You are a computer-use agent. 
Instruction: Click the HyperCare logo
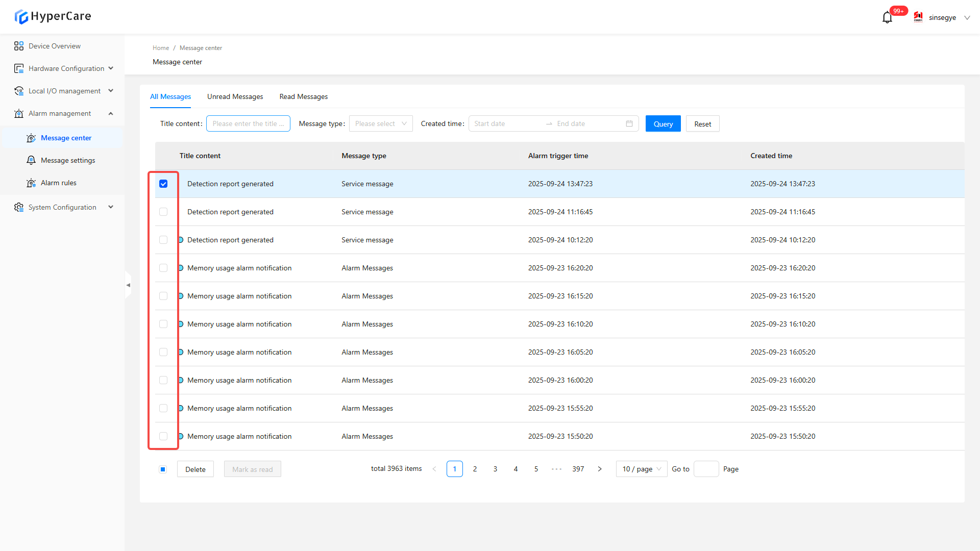(x=53, y=16)
